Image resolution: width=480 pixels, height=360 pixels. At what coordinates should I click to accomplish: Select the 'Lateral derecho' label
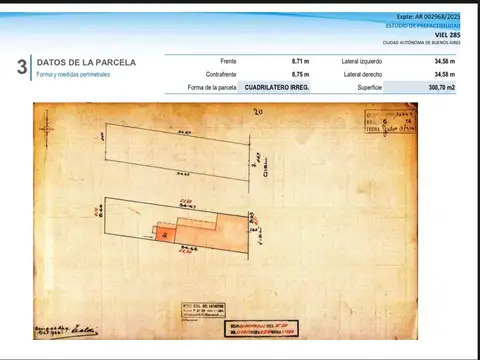(x=363, y=74)
